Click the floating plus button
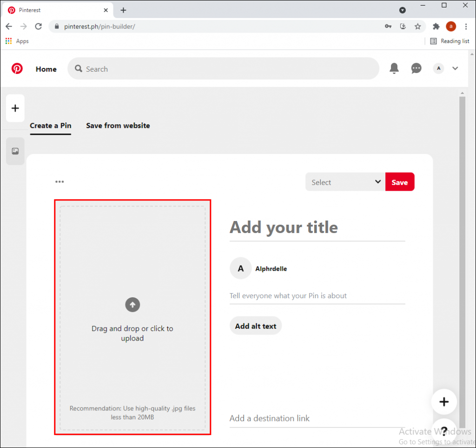The height and width of the screenshot is (448, 476). click(x=444, y=401)
